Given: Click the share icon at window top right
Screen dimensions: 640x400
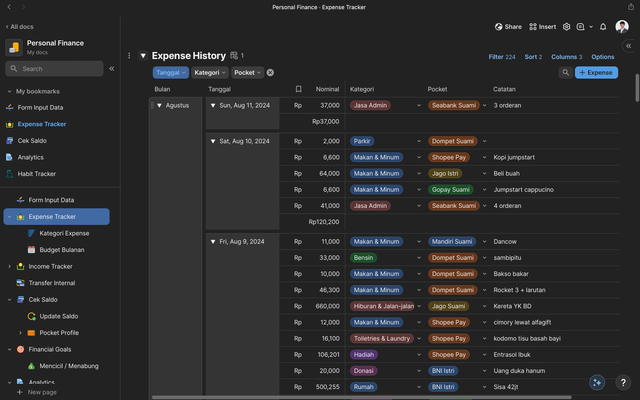Looking at the screenshot, I should 631,7.
